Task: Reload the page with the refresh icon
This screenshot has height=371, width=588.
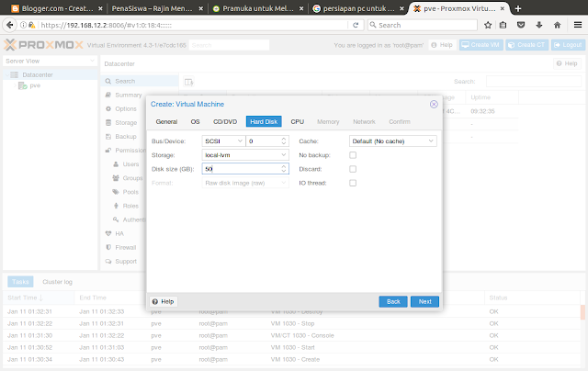Action: (x=356, y=25)
